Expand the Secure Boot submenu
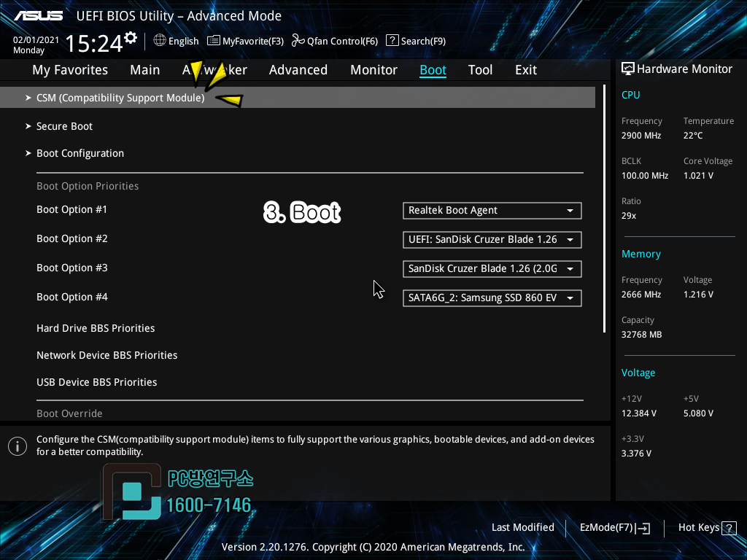This screenshot has width=747, height=560. [64, 126]
